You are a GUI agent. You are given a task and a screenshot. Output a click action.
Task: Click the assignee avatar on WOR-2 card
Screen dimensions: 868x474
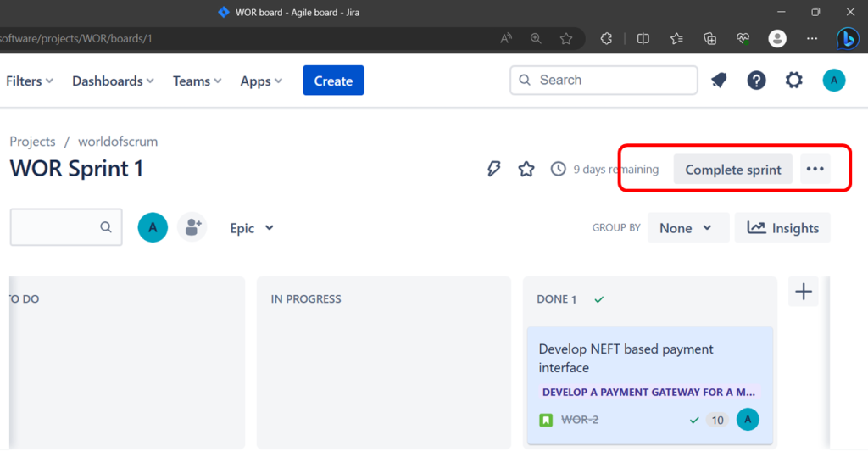[748, 420]
